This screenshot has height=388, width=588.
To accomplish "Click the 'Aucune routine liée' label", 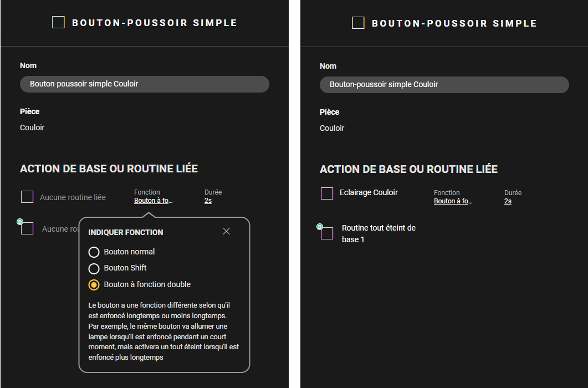I will 73,197.
